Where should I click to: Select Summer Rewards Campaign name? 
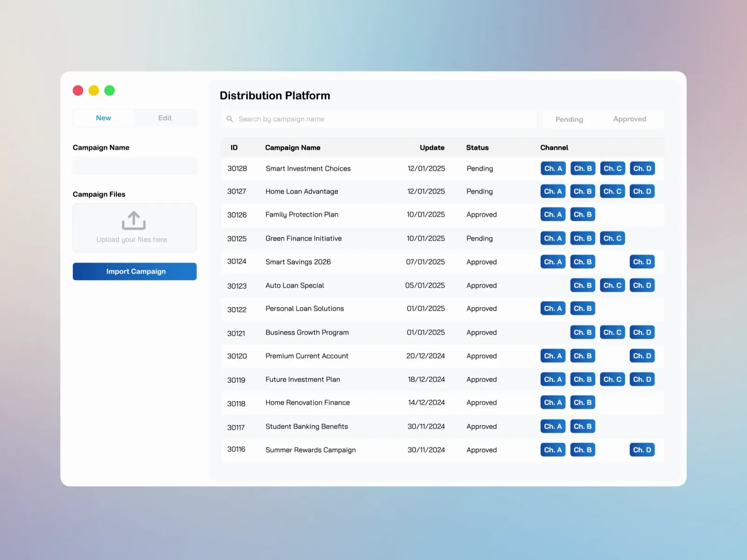tap(310, 450)
